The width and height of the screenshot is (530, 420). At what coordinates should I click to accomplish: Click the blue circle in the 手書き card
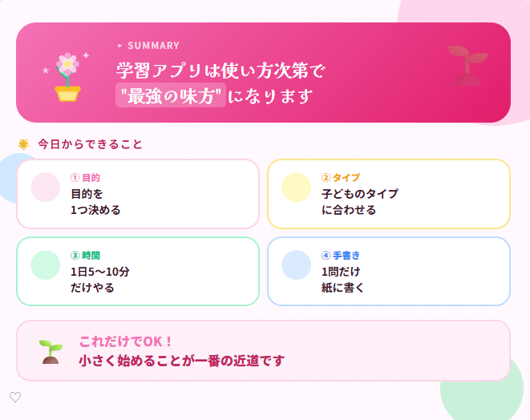click(x=297, y=265)
